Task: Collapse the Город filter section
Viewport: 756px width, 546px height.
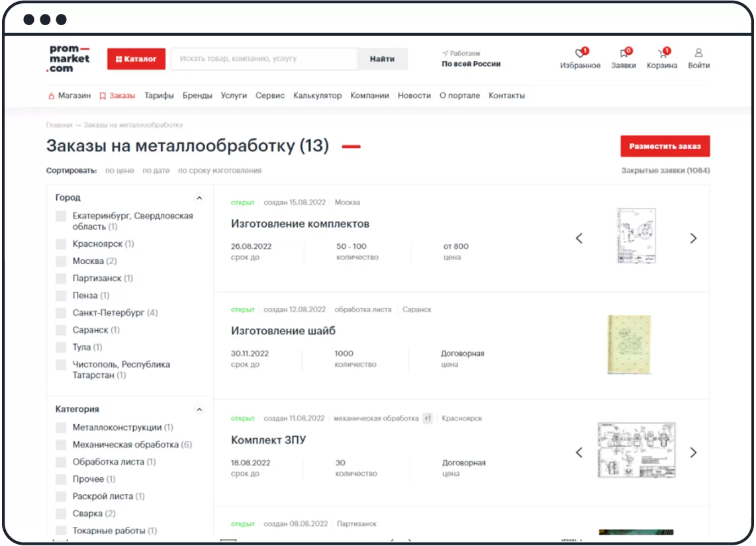Action: (x=199, y=198)
